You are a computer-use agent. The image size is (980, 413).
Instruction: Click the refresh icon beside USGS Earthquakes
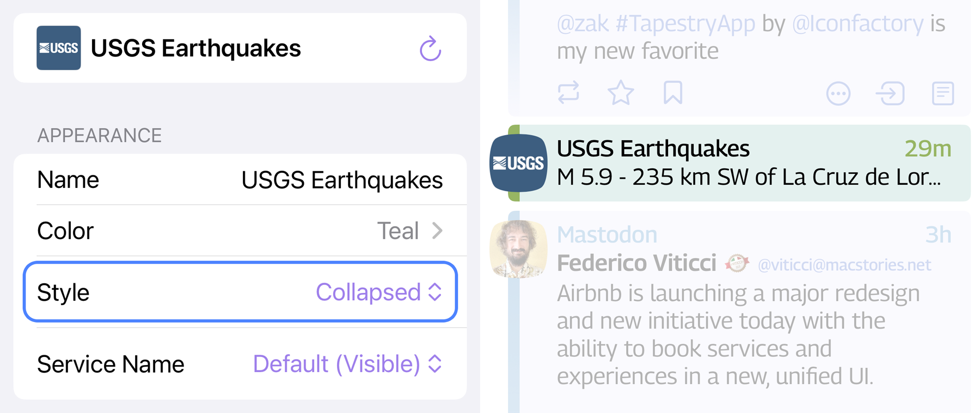click(x=430, y=49)
